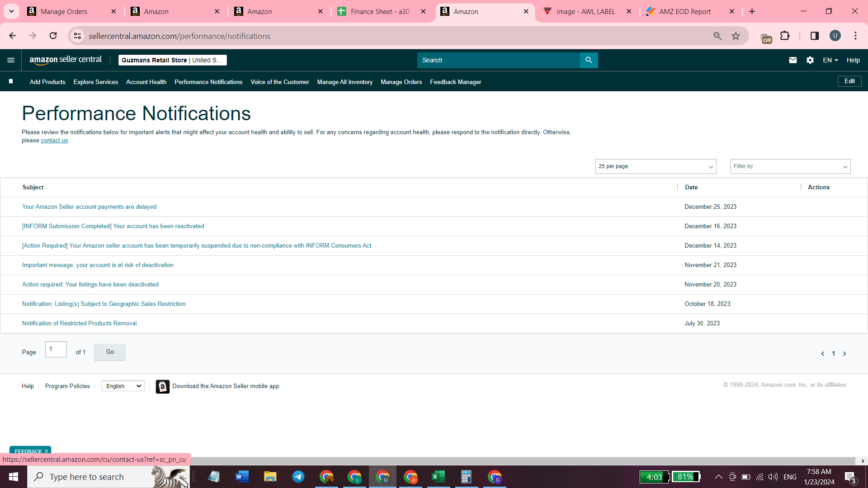Click the Amazon Seller Central logo
Screen dimensions: 868x488
click(66, 60)
